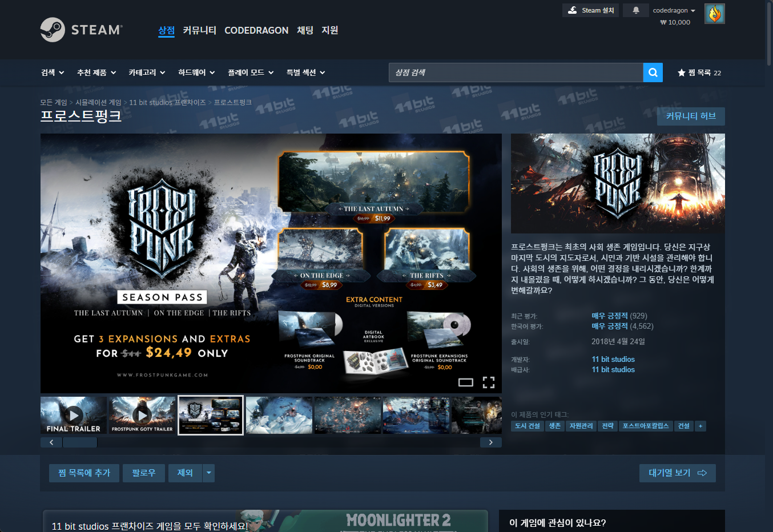This screenshot has width=773, height=532.
Task: Click the 전략 tag
Action: pyautogui.click(x=608, y=426)
